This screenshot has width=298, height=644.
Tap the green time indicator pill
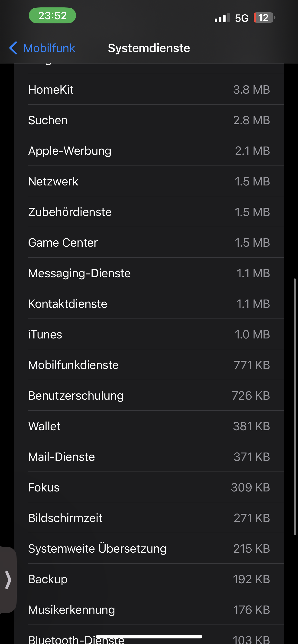[x=52, y=16]
